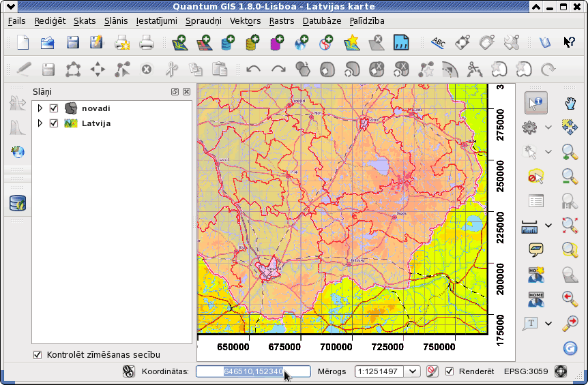This screenshot has height=385, width=588.
Task: Click the What's This help cursor
Action: (x=569, y=42)
